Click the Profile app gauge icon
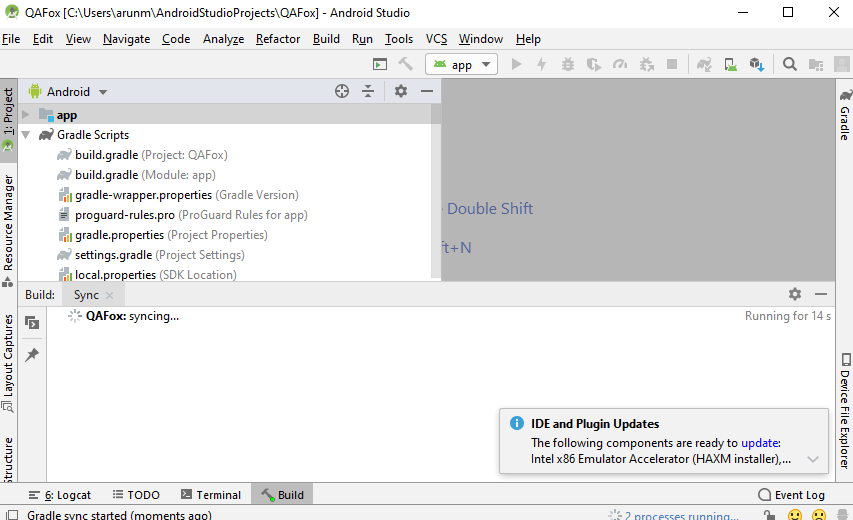The height and width of the screenshot is (520, 853). [x=620, y=64]
